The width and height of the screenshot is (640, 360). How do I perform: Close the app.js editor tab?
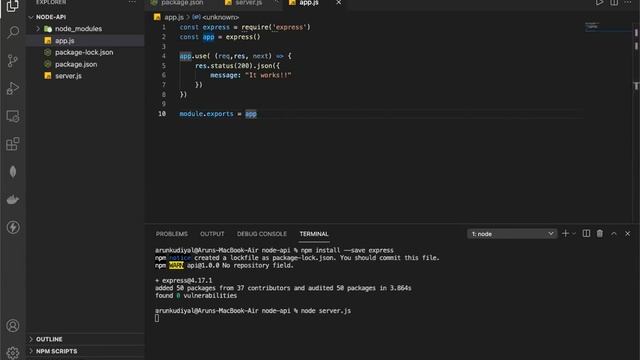click(x=338, y=2)
